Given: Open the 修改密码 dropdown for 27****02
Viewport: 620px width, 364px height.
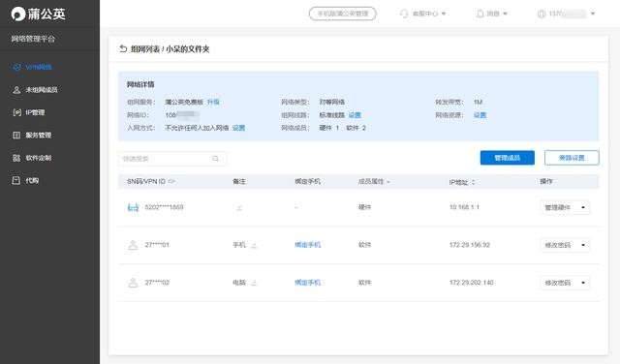Looking at the screenshot, I should click(x=565, y=283).
